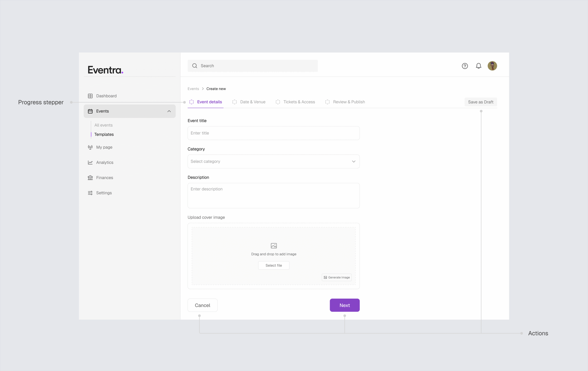Collapse the Events sidebar section chevron
Screen dimensions: 588x371
coord(169,111)
